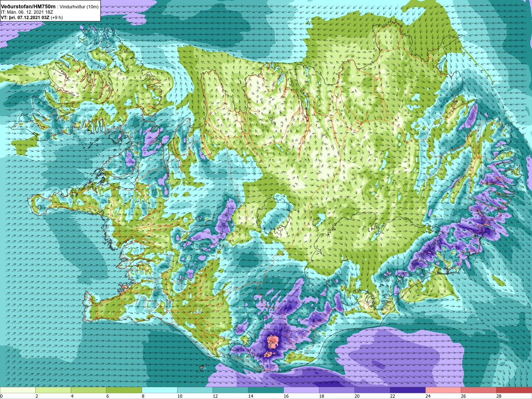This screenshot has width=532, height=399.
Task: Click the pale cyan 8–10 legend swatch
Action: click(x=160, y=390)
